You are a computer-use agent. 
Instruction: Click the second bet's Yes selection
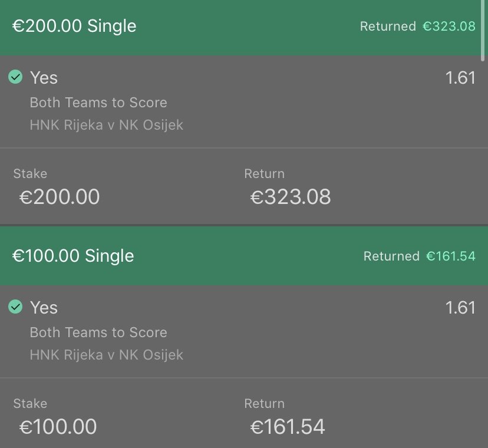coord(44,308)
